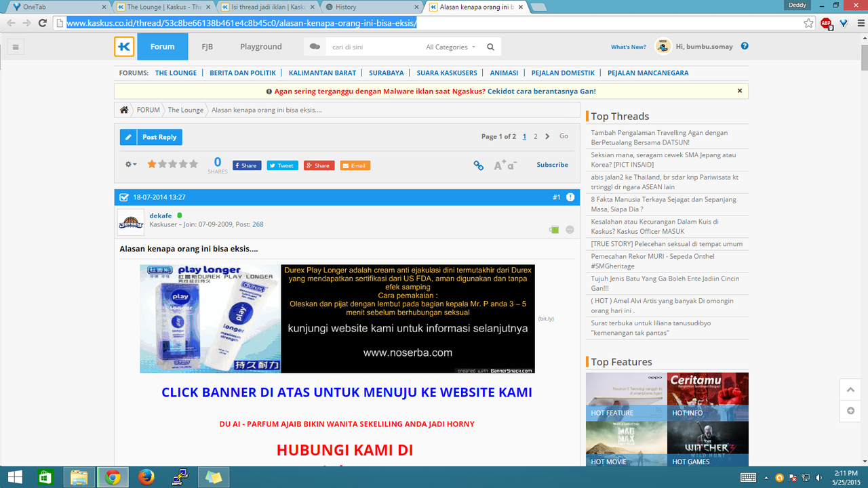
Task: Rate thread with the fifth star
Action: pyautogui.click(x=194, y=164)
